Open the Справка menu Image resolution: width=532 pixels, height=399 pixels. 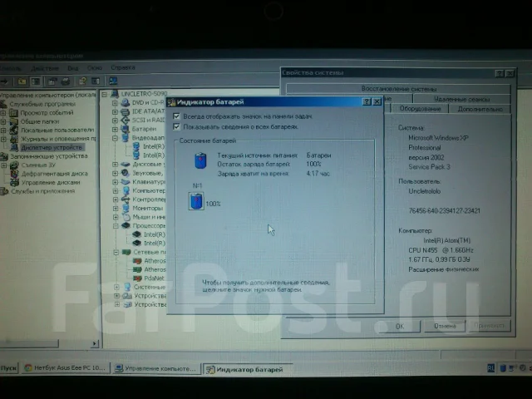[123, 68]
